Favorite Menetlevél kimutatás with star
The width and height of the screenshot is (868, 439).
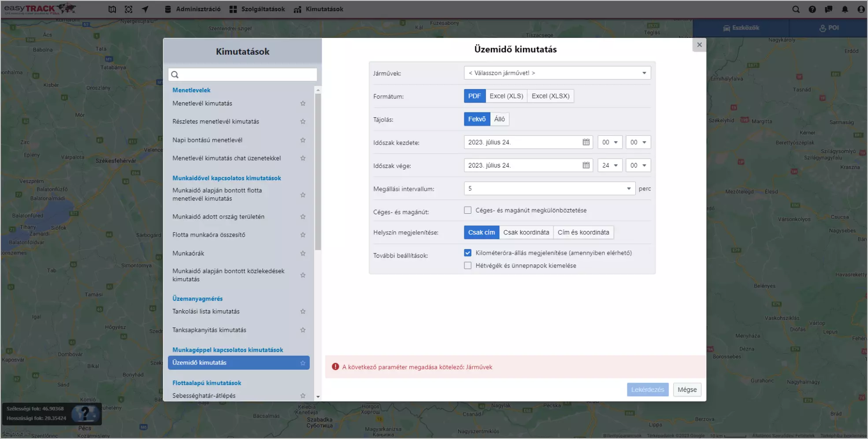click(303, 103)
